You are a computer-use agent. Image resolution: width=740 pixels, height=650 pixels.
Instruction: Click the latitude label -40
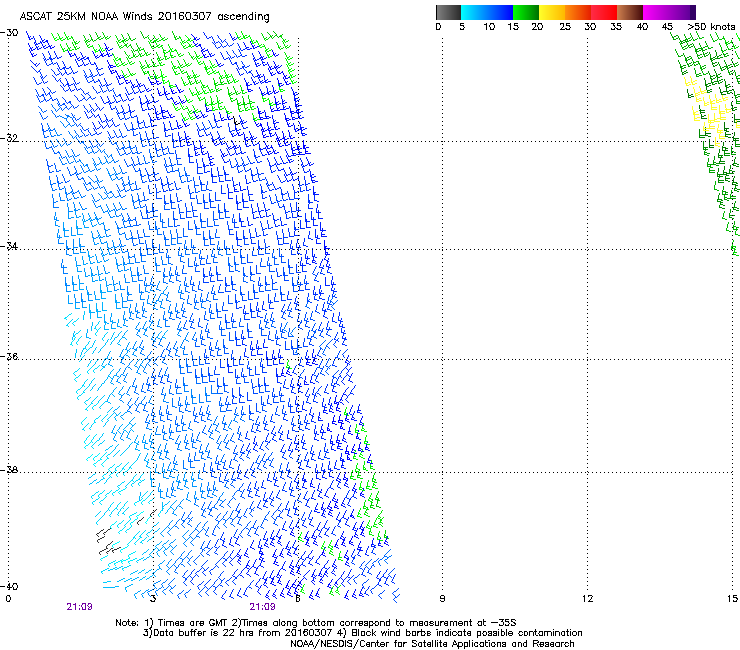click(9, 586)
